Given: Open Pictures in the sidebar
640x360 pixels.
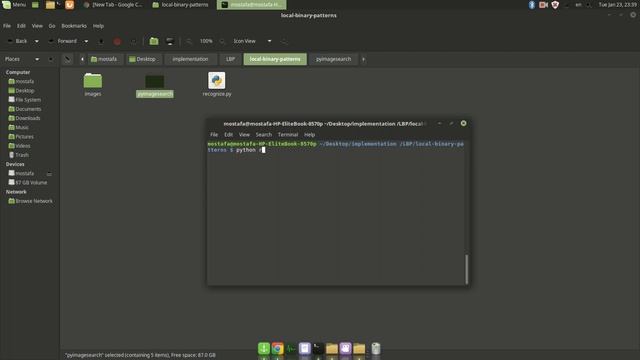Looking at the screenshot, I should click(21, 136).
